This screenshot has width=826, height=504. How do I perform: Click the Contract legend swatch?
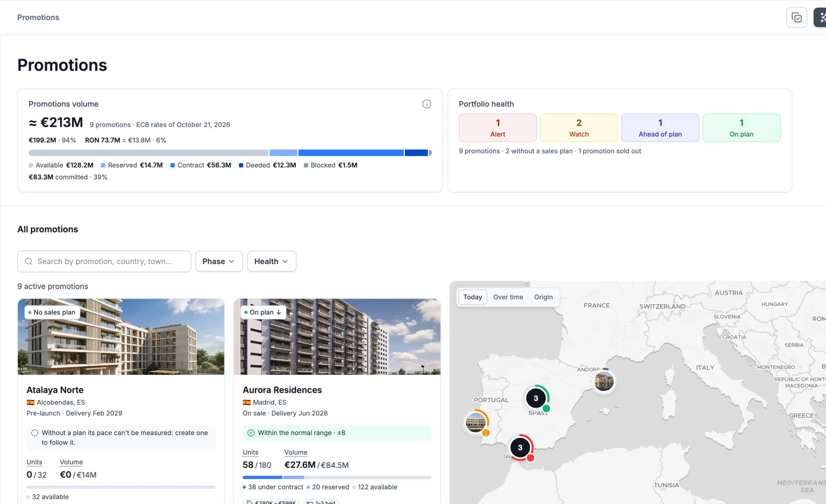172,165
